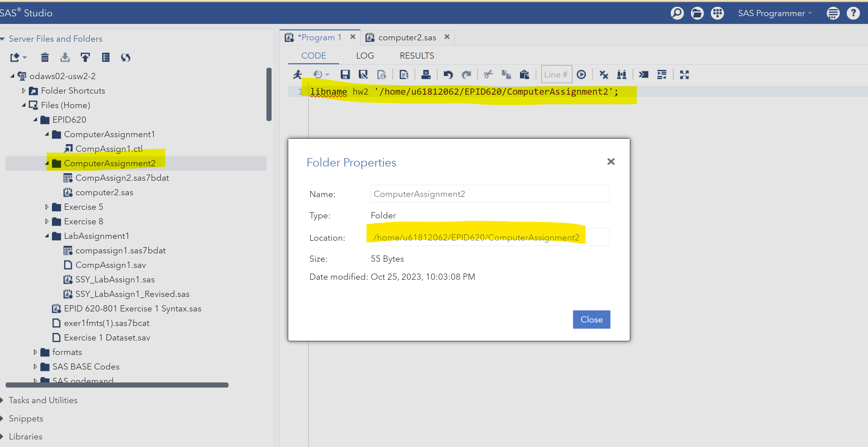Expand the Exercise 5 folder
The width and height of the screenshot is (868, 447).
click(x=47, y=207)
